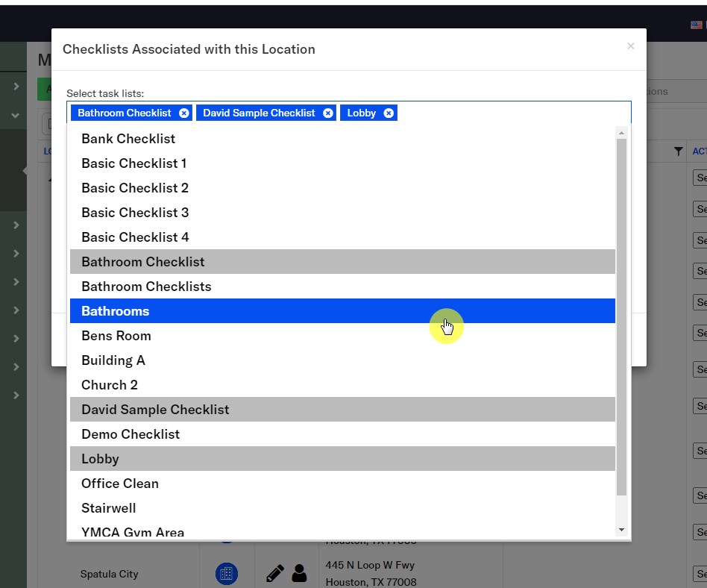Remove the Lobby tag

[x=389, y=113]
